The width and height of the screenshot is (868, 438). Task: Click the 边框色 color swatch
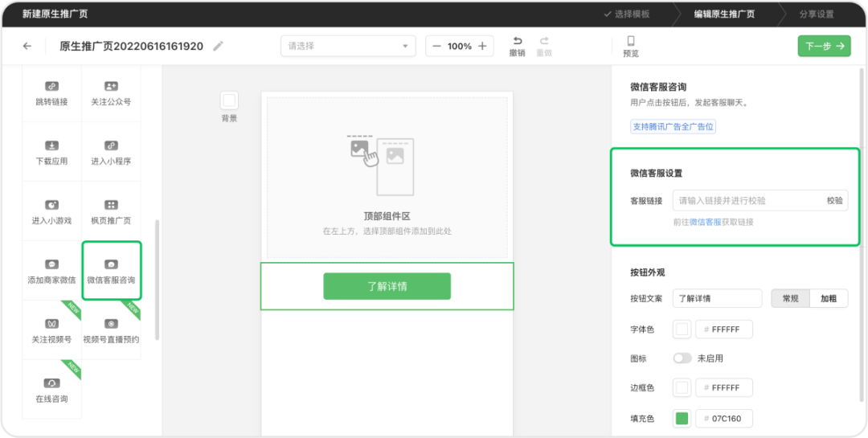pos(682,387)
